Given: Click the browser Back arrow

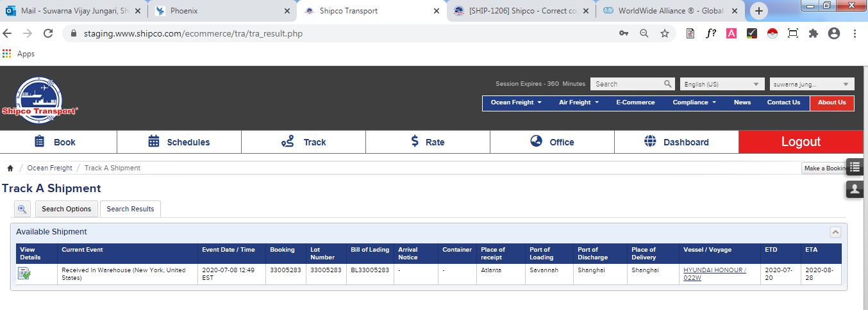Looking at the screenshot, I should tap(8, 33).
